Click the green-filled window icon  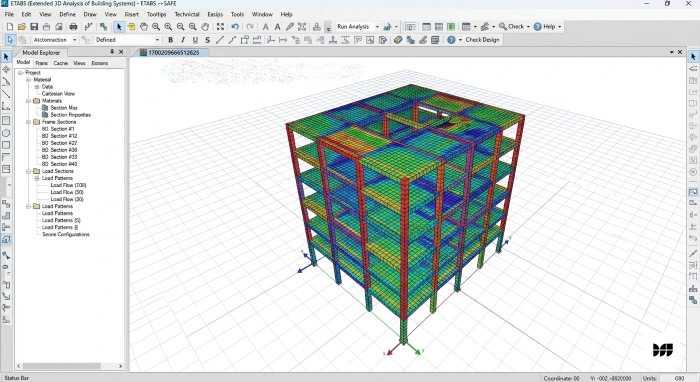coord(451,27)
